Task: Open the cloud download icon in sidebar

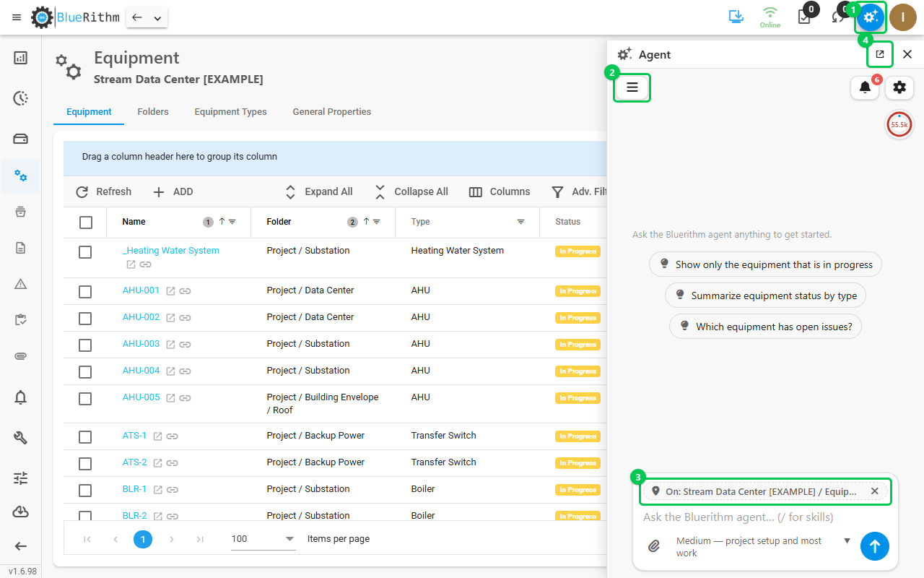Action: [21, 512]
